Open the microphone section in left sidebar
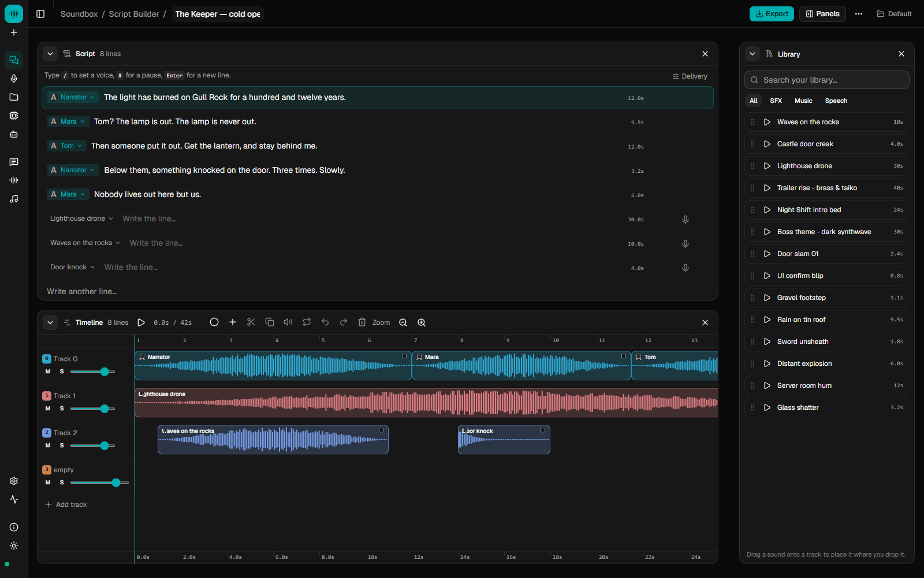 tap(14, 79)
